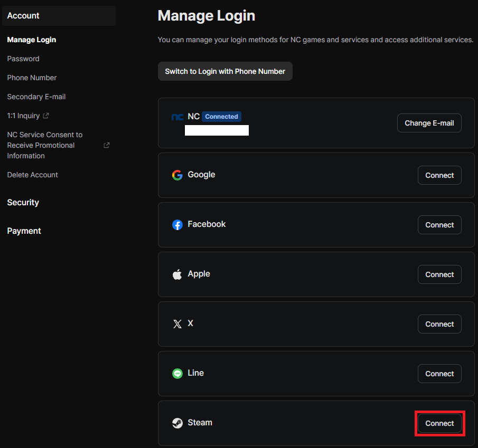Click the Connected badge next to NC
Viewport: 478px width, 448px height.
221,117
